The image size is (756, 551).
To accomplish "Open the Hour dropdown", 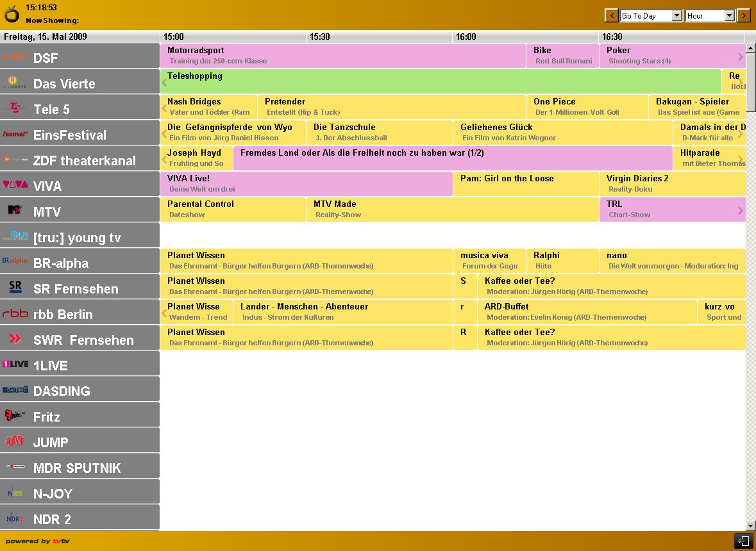I will [x=710, y=15].
